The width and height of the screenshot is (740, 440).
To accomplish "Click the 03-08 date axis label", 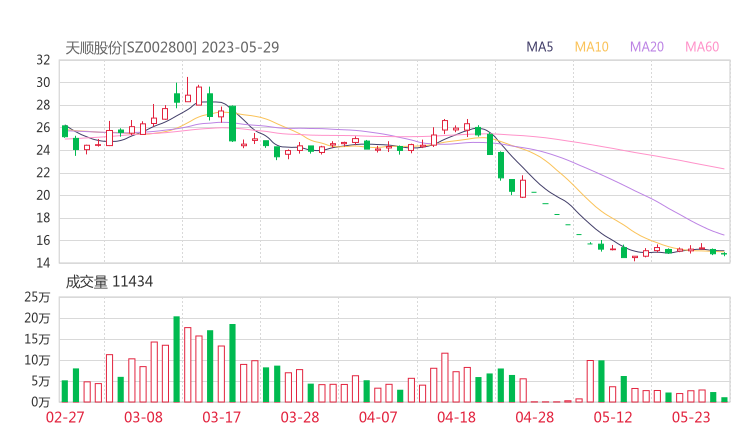I will [x=143, y=417].
